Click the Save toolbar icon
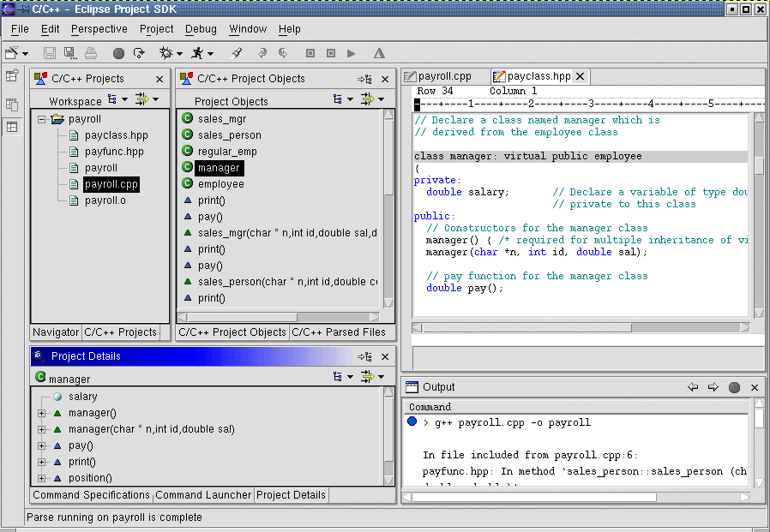The image size is (770, 532). pyautogui.click(x=50, y=53)
